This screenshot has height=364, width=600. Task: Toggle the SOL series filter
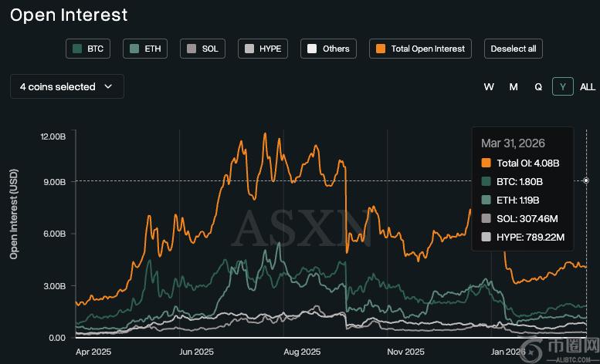click(x=203, y=49)
